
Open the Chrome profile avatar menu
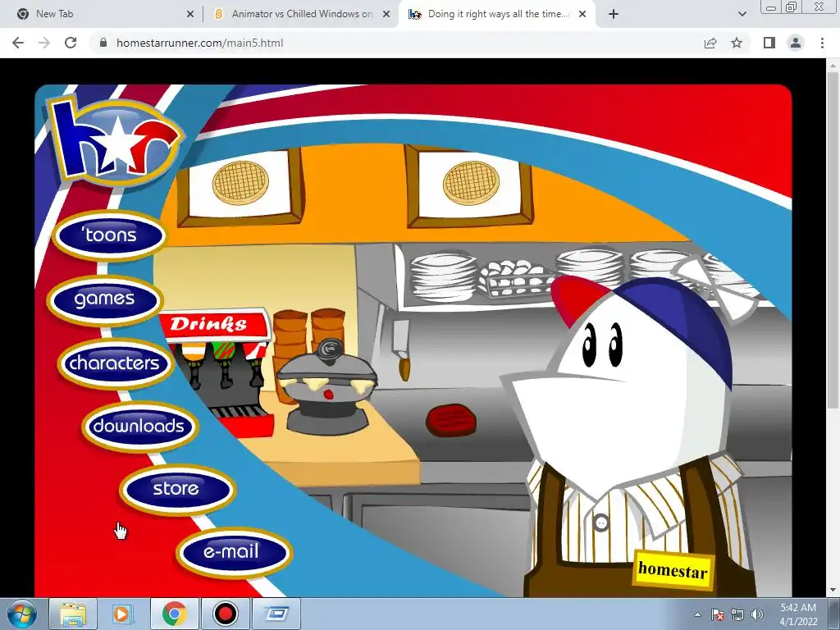pos(796,43)
